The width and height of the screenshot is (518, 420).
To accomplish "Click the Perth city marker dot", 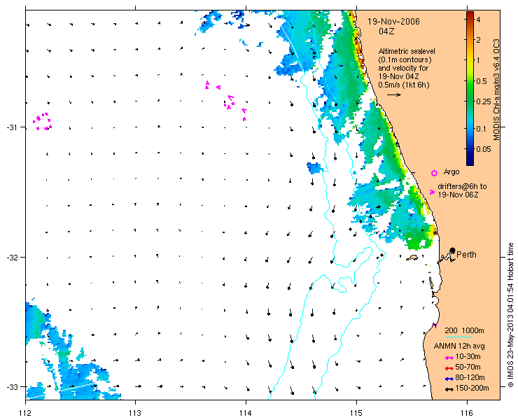I will (453, 251).
